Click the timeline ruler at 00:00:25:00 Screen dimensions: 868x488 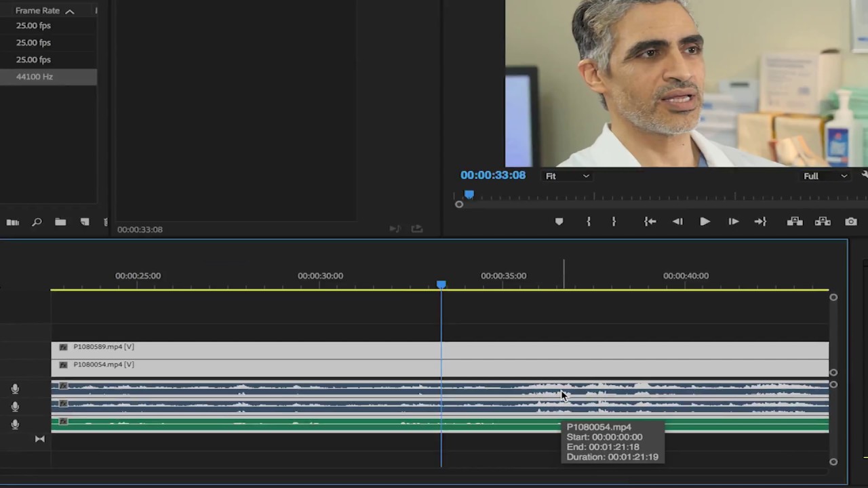click(x=138, y=276)
